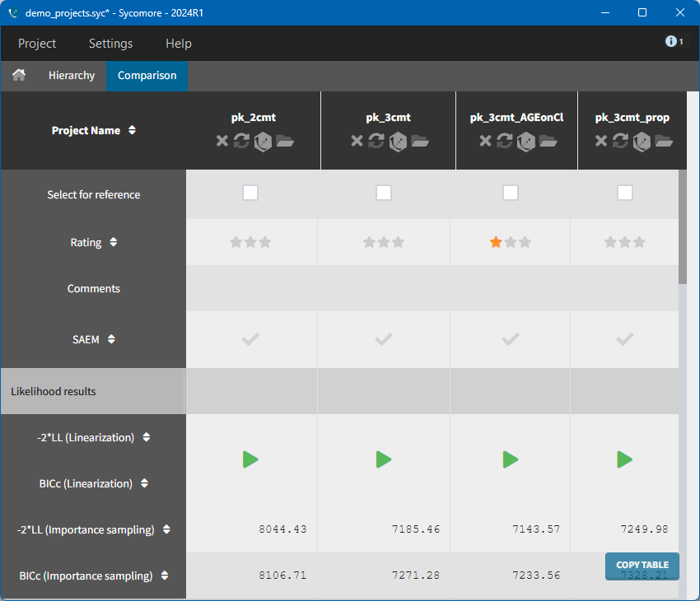700x601 pixels.
Task: Set pk_3cmt rating to three stars
Action: 399,242
